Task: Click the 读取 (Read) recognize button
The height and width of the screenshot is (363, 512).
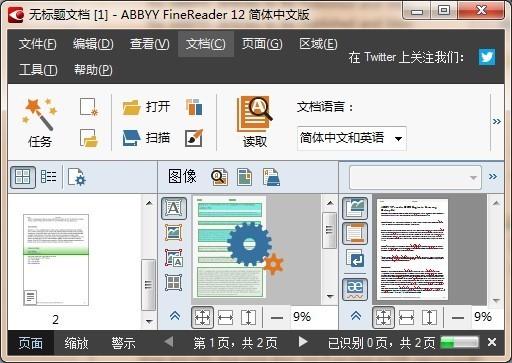Action: click(255, 122)
